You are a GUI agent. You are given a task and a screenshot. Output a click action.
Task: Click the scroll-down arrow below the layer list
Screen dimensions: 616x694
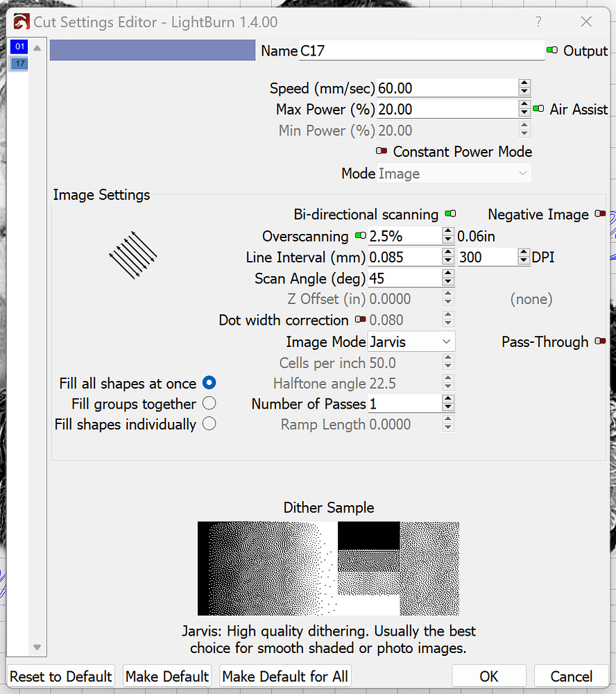click(37, 647)
